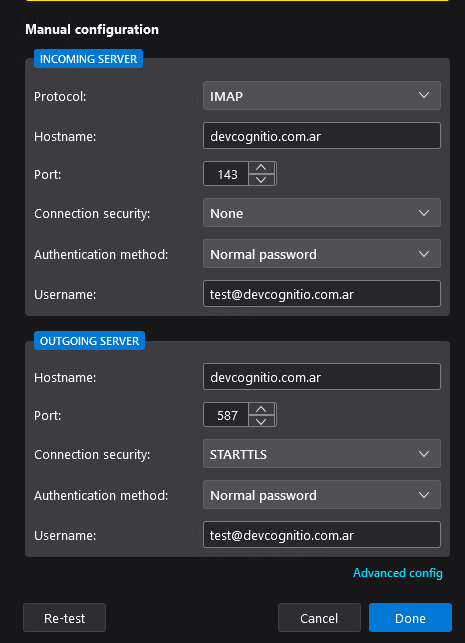The height and width of the screenshot is (643, 465).
Task: Click the incoming port number field showing 143
Action: [x=226, y=174]
